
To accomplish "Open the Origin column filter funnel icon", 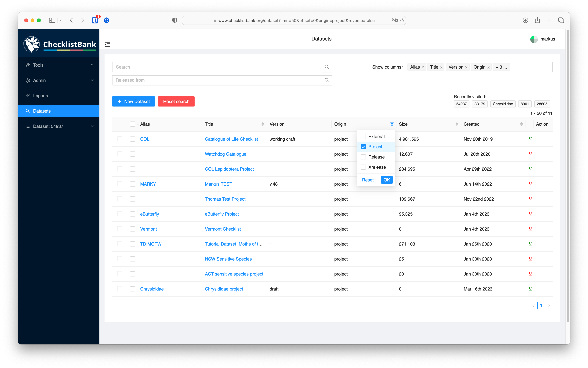I will [392, 124].
